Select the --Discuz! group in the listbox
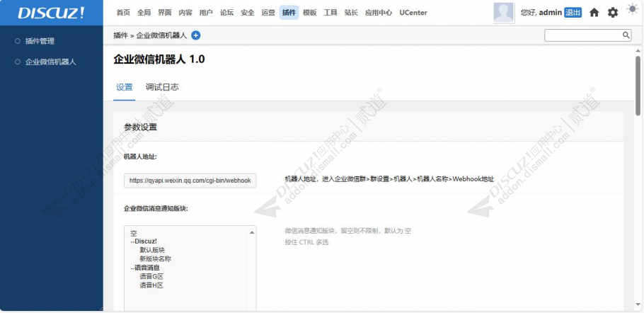 point(144,241)
